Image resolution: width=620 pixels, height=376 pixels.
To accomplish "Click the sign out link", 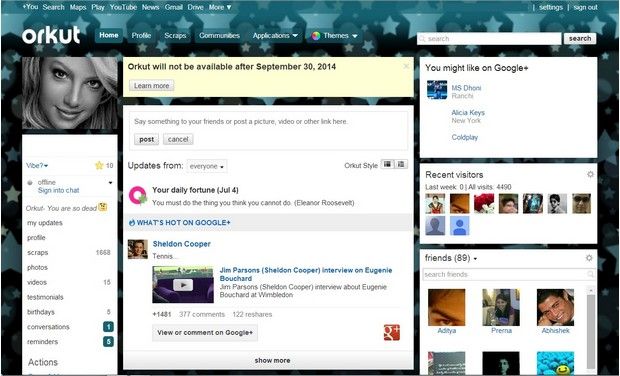I will click(x=585, y=7).
